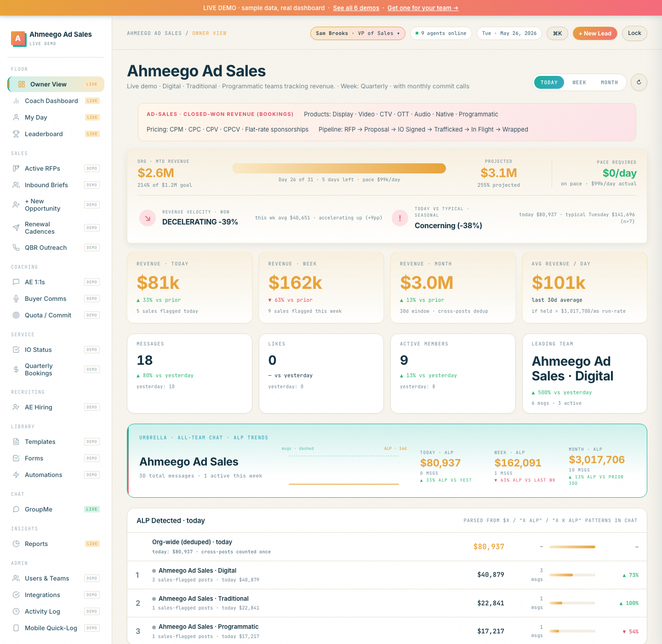Open Renewal Cadences send icon
Screen dimensions: 662x644
click(16, 228)
